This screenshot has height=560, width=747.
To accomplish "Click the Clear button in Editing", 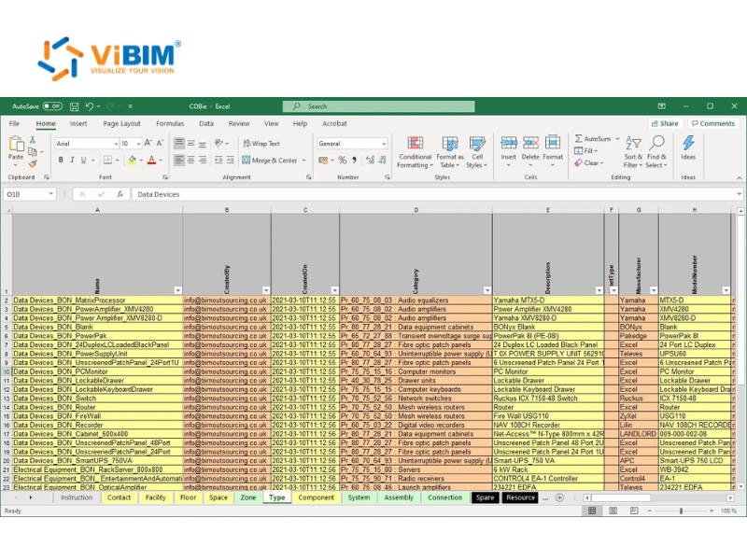I will [x=589, y=162].
